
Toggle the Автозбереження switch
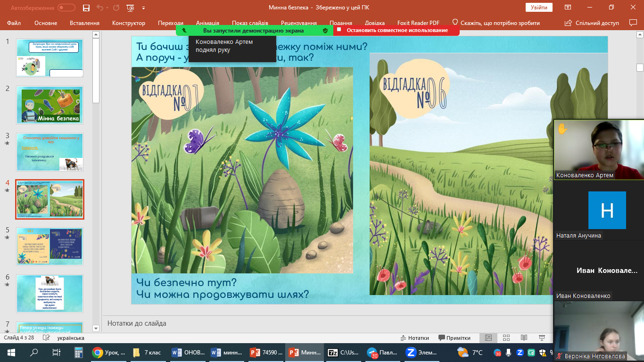[x=66, y=8]
